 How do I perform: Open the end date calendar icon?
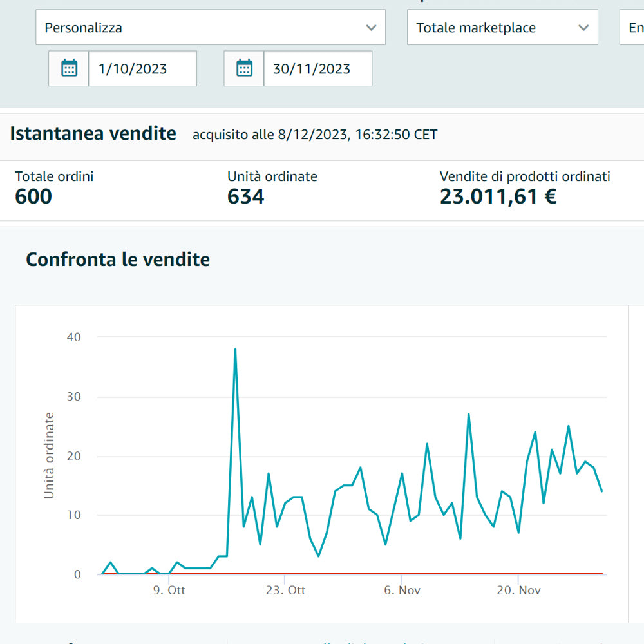(x=244, y=68)
